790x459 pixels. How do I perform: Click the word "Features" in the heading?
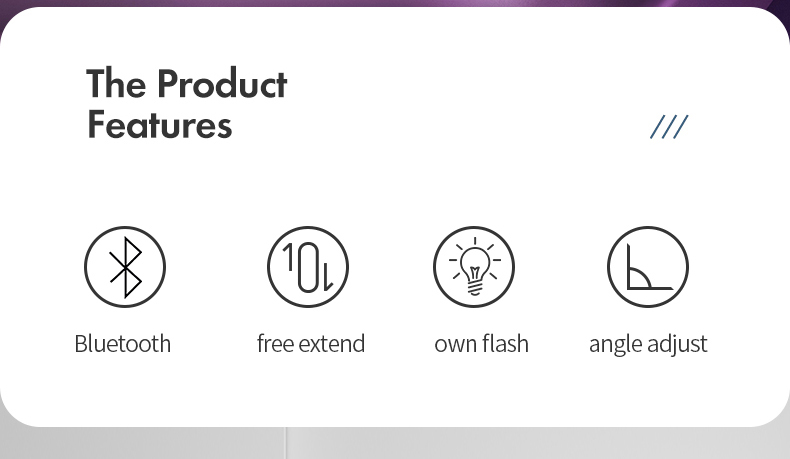[159, 126]
